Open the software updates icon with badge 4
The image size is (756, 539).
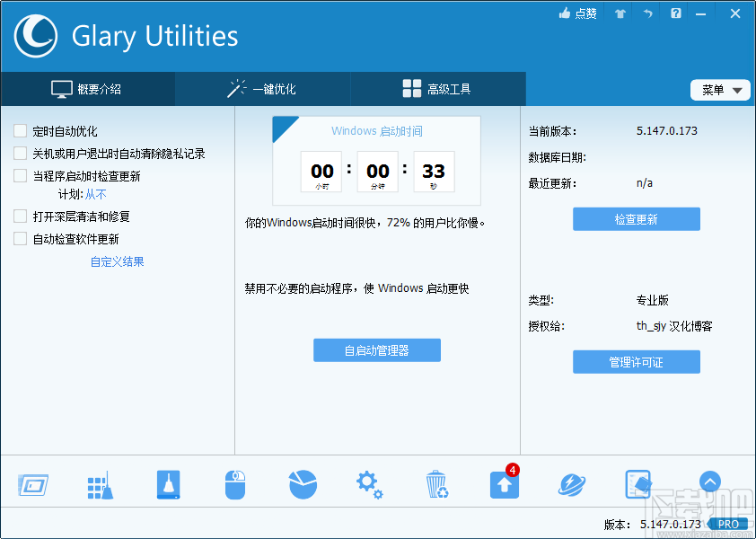click(504, 483)
